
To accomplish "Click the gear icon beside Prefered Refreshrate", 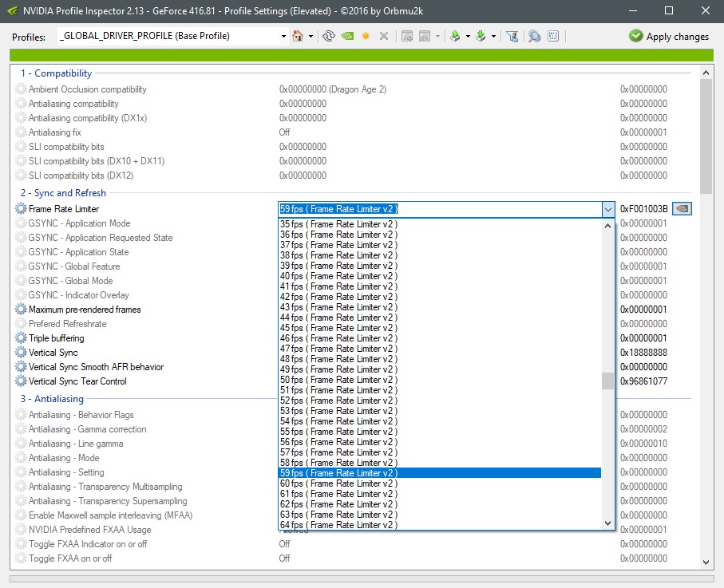I will [21, 324].
